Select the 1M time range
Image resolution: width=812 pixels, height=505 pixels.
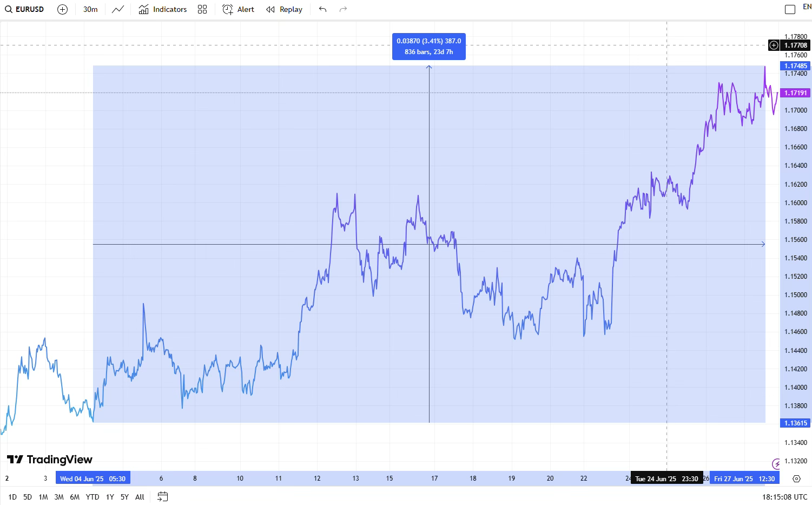pos(43,497)
